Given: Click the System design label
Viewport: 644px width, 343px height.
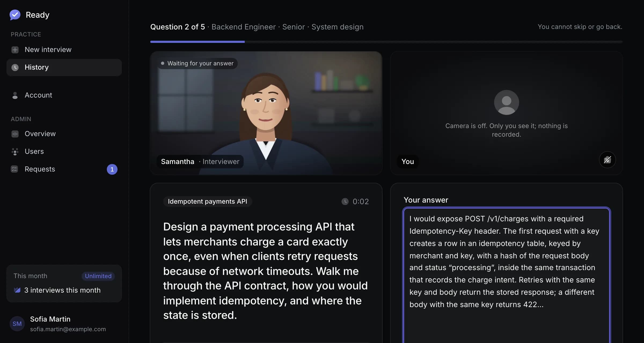Looking at the screenshot, I should coord(338,27).
